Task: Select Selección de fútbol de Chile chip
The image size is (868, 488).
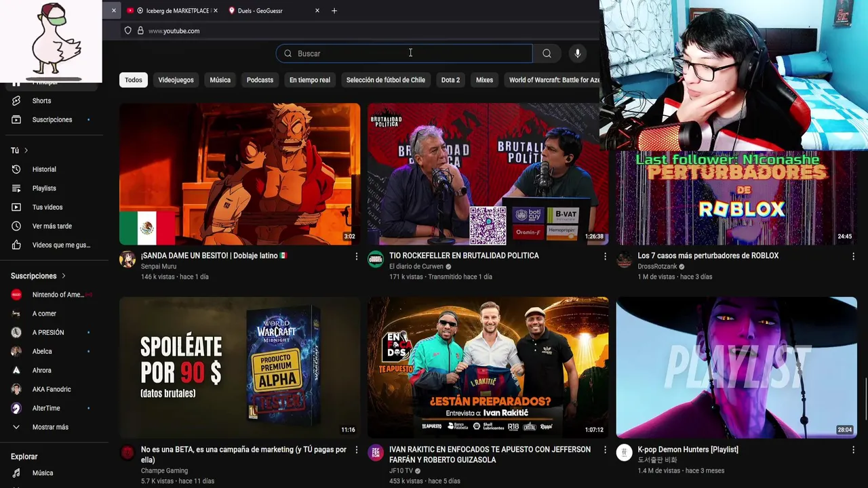Action: pos(386,80)
